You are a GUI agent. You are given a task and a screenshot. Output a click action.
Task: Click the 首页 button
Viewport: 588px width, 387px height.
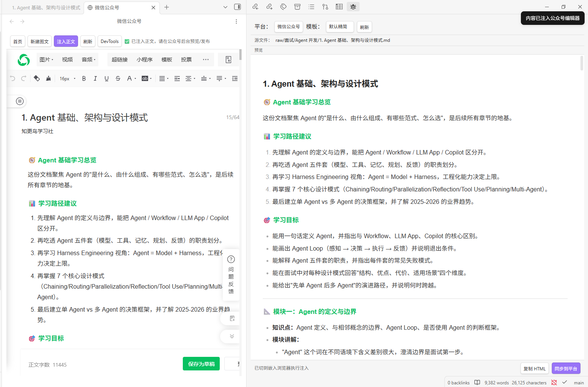(x=18, y=41)
